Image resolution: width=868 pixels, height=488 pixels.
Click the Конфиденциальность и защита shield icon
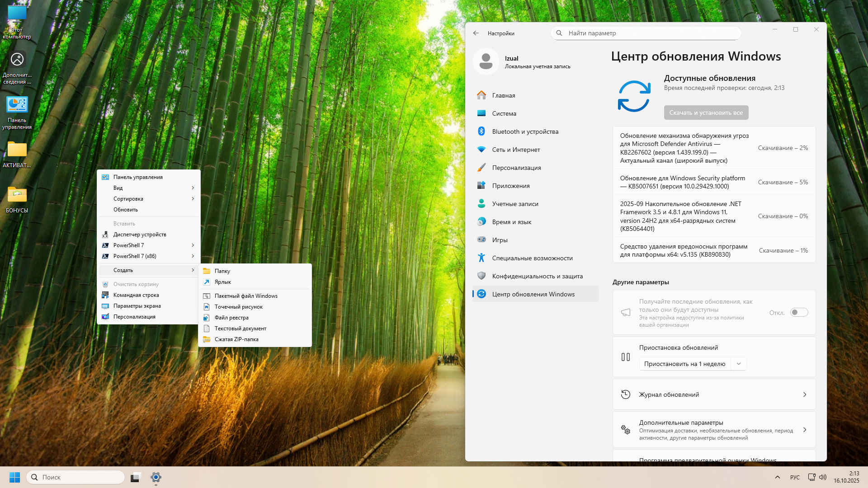[x=481, y=276]
